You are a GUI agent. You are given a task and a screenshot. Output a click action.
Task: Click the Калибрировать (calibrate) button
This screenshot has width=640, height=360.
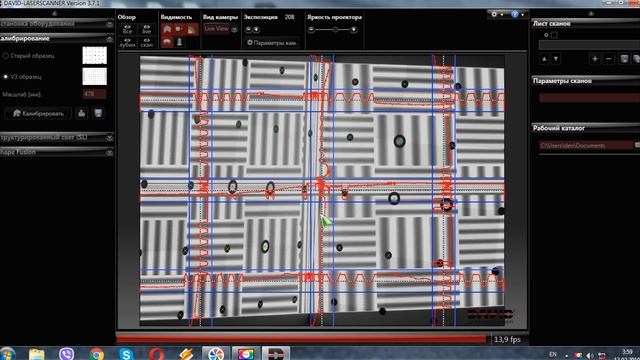38,113
